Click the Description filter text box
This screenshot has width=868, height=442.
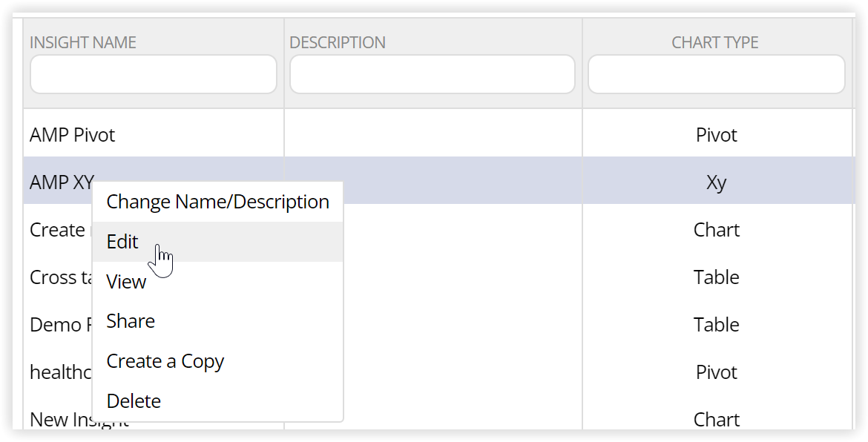click(x=432, y=75)
